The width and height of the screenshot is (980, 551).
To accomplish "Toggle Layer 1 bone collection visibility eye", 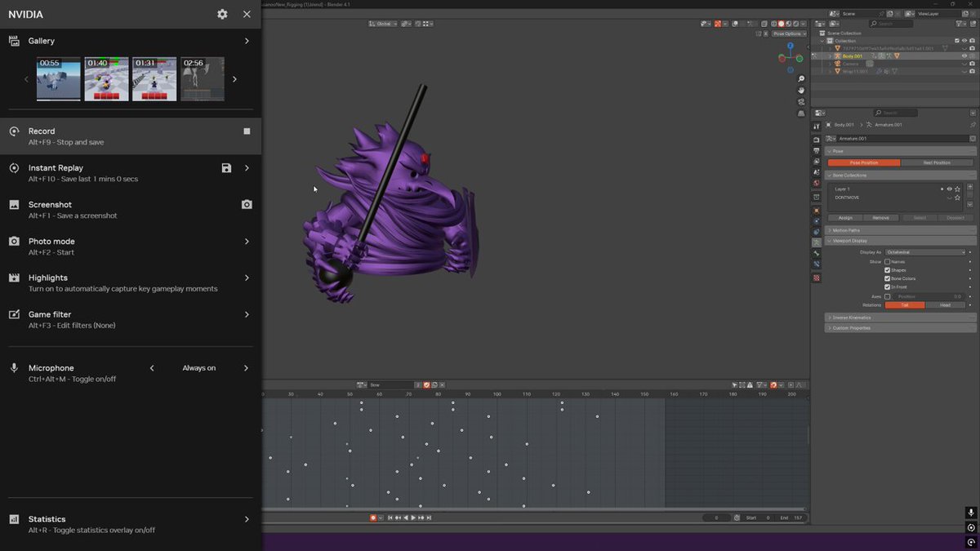I will (x=950, y=189).
